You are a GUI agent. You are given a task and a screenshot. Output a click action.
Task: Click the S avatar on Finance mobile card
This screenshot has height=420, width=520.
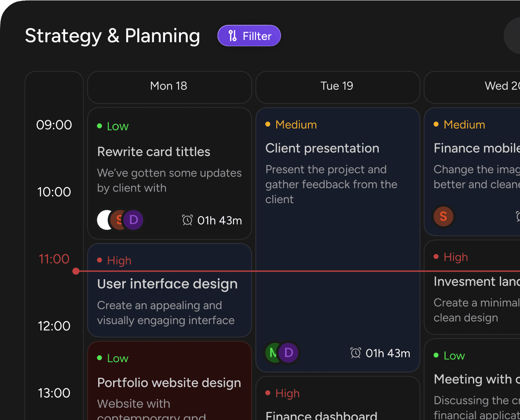click(443, 217)
